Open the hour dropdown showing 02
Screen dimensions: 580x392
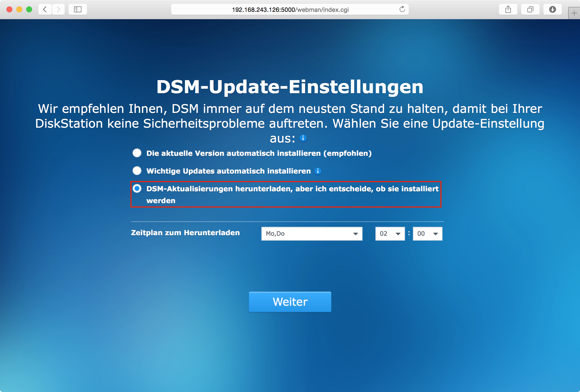390,234
